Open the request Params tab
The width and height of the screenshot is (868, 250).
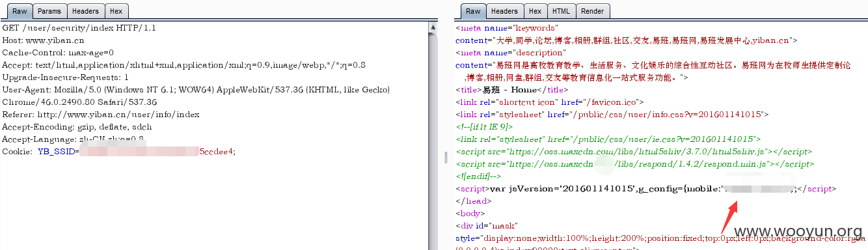(x=49, y=11)
